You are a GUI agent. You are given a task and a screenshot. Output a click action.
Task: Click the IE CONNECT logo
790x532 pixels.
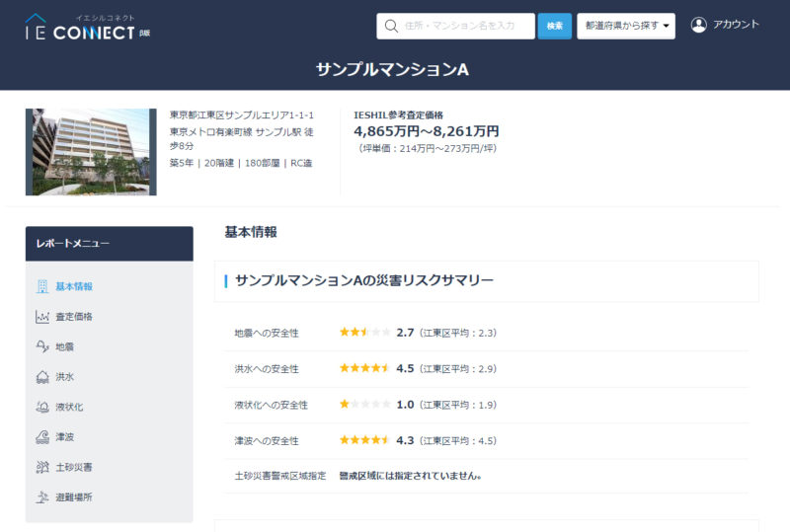(x=88, y=28)
